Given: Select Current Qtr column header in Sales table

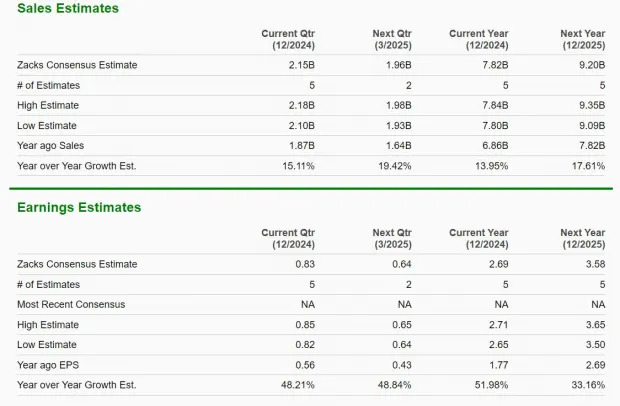Looking at the screenshot, I should click(x=288, y=40).
